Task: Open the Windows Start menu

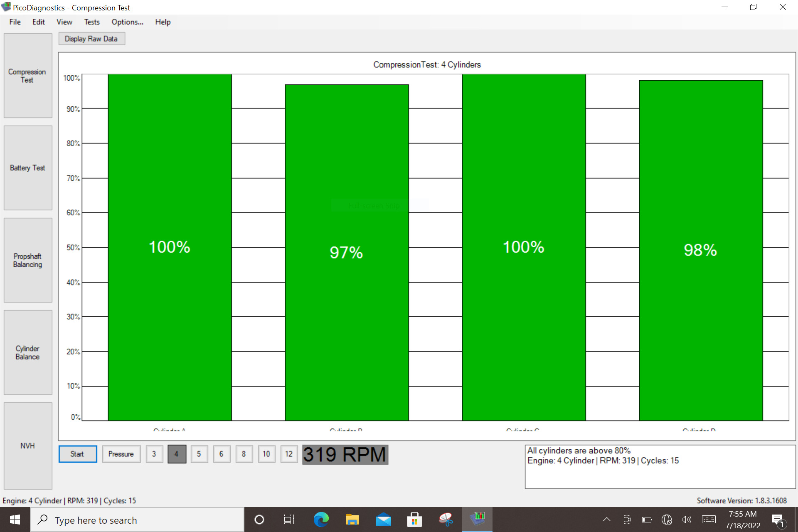Action: tap(15, 520)
